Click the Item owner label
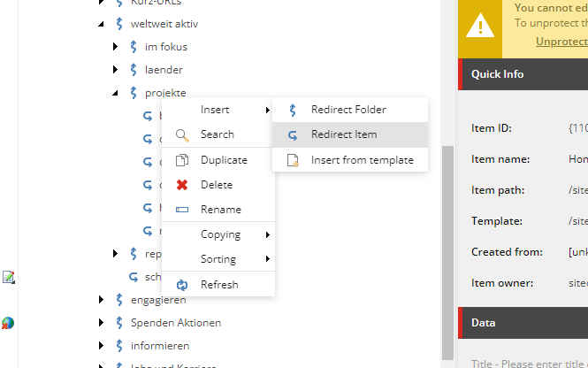Image resolution: width=588 pixels, height=368 pixels. [x=502, y=283]
